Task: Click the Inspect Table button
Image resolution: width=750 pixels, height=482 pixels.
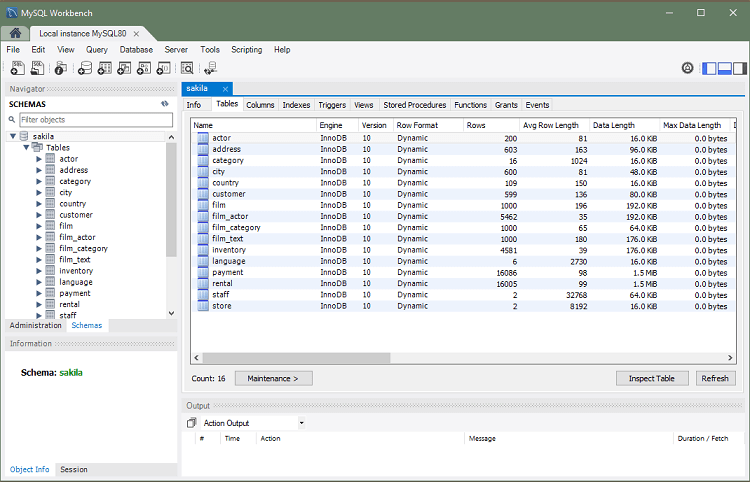Action: click(652, 378)
